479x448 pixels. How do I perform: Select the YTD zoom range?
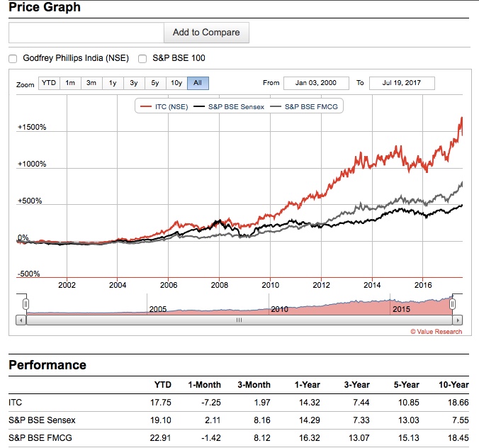pos(49,83)
